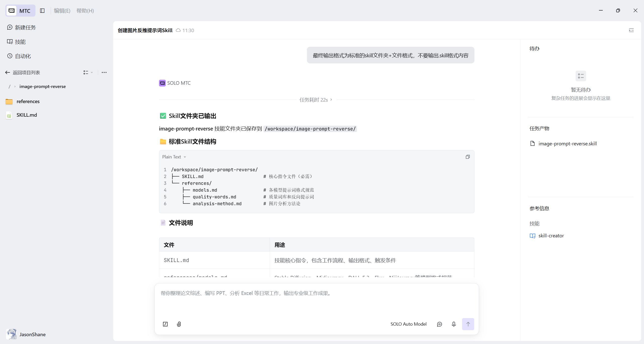644x344 pixels.
Task: Click the 用途 table column header
Action: [372, 245]
